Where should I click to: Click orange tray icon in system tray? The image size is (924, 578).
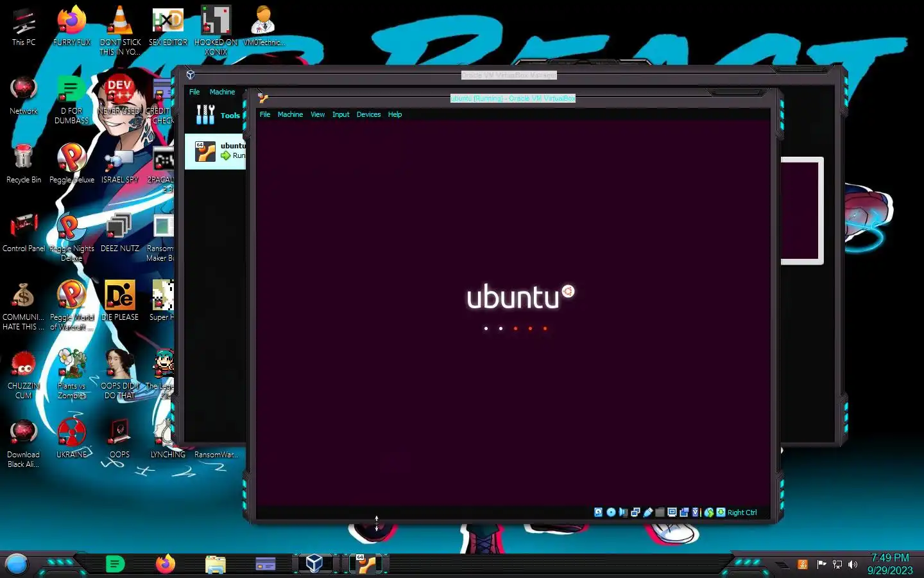coord(802,565)
